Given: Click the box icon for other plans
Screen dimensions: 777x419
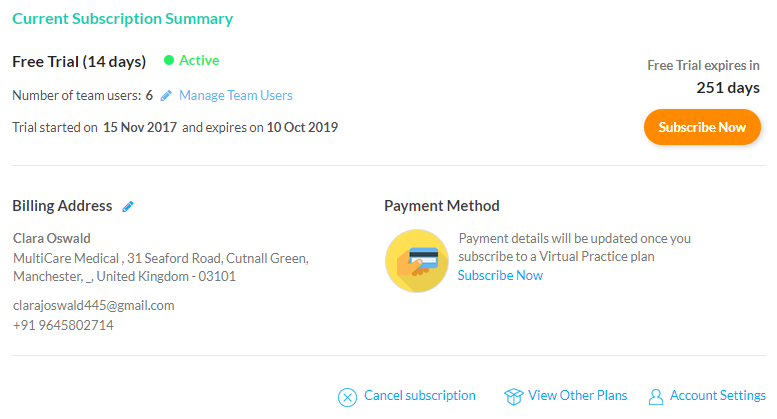Looking at the screenshot, I should pos(513,396).
